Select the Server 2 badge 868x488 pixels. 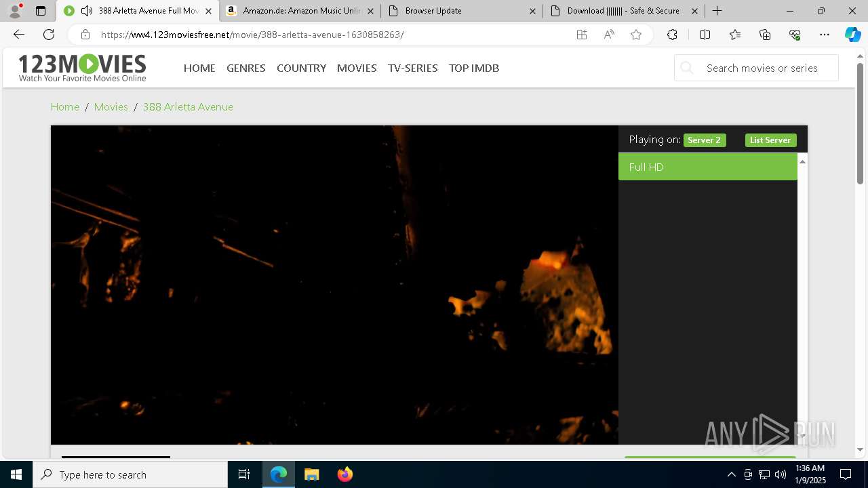705,140
